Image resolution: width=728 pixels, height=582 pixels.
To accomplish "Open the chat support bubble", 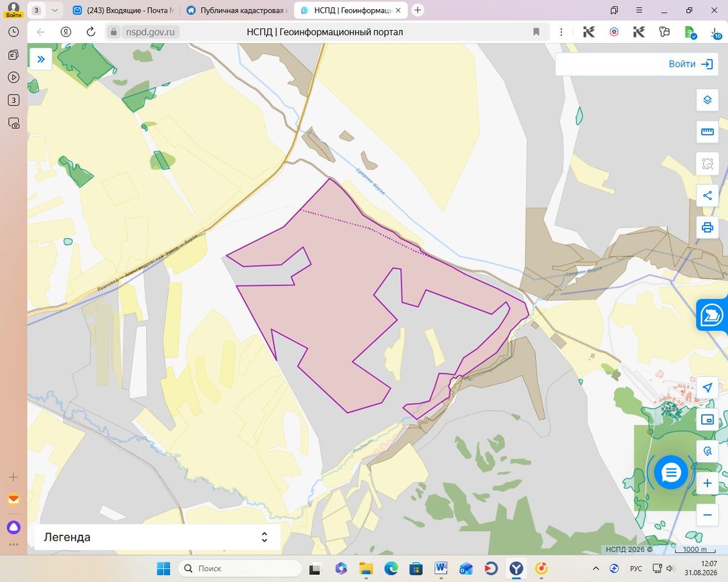I will point(671,472).
